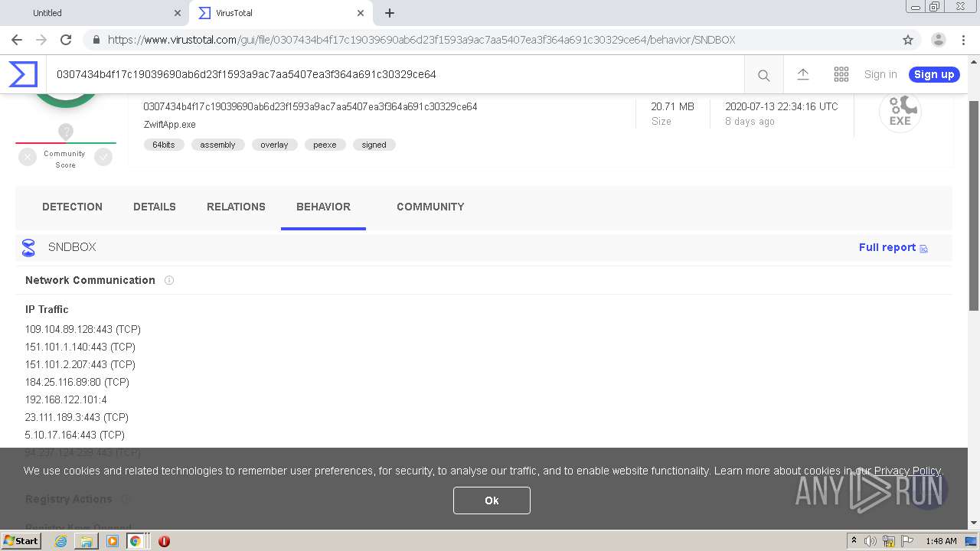Show hidden tray icons arrow
This screenshot has width=980, height=551.
coord(854,541)
